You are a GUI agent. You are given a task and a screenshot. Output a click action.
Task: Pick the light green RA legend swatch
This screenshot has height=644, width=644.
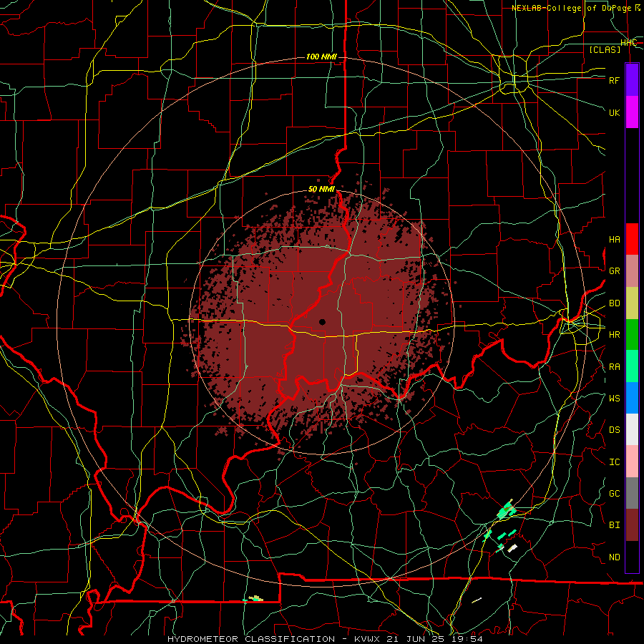pos(632,366)
